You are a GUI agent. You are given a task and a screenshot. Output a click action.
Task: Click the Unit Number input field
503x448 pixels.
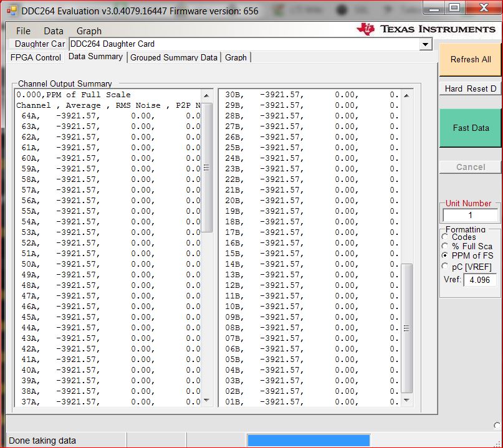471,215
